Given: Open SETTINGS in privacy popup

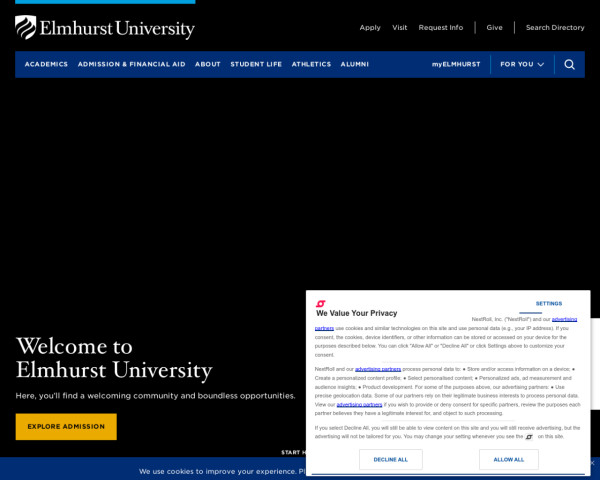Looking at the screenshot, I should 549,304.
